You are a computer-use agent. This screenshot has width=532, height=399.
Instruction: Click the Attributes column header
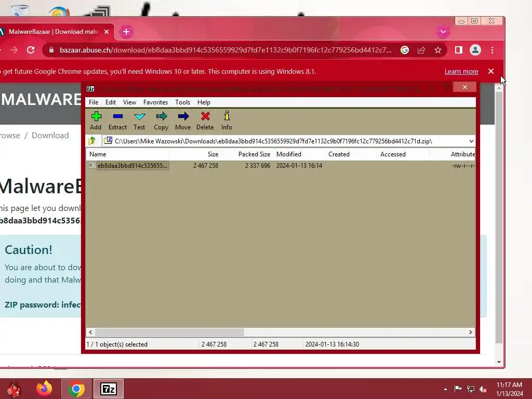point(453,154)
